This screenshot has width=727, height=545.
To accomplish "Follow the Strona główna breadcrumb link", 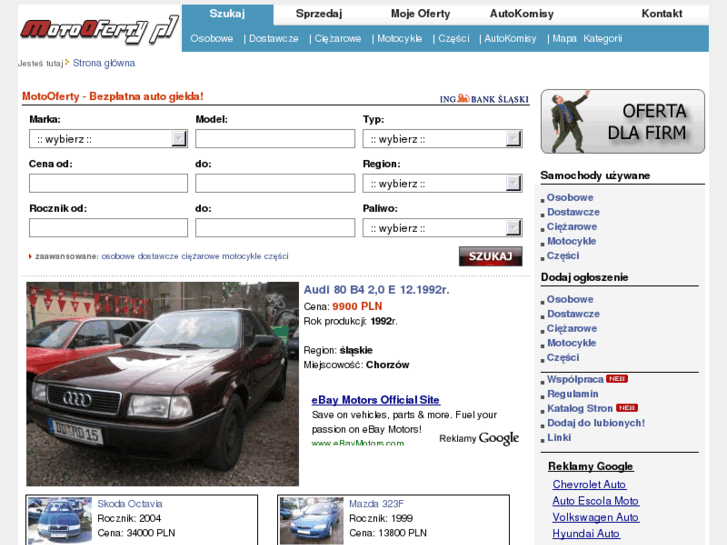I will [x=104, y=63].
